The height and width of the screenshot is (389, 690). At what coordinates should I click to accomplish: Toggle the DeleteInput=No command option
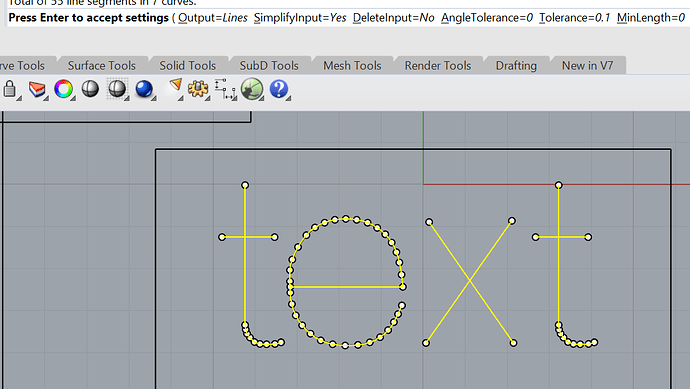click(x=393, y=18)
